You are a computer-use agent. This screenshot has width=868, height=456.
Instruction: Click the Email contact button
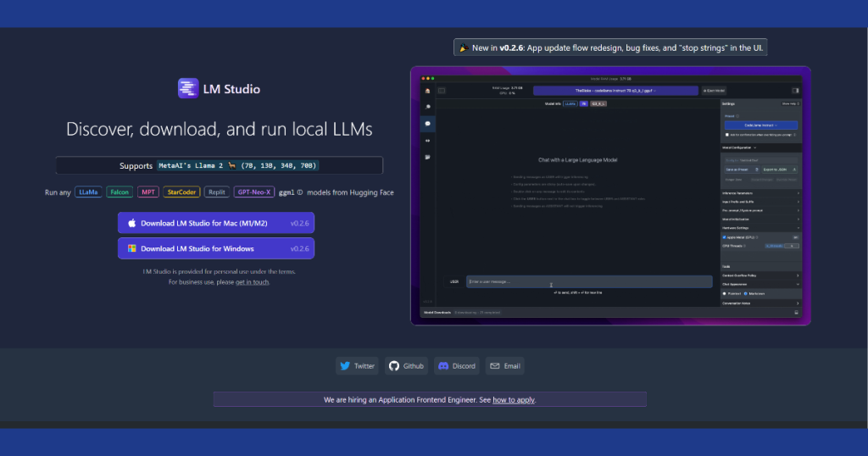click(505, 366)
